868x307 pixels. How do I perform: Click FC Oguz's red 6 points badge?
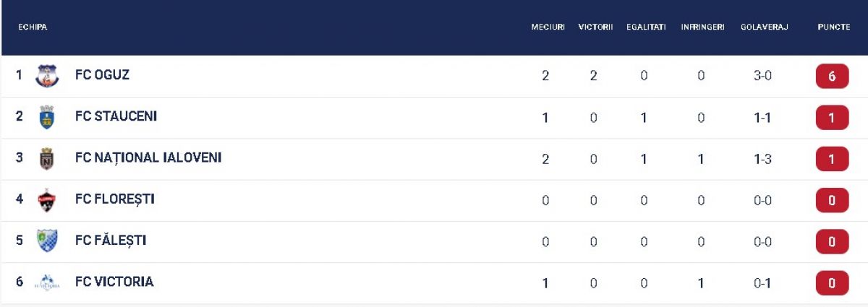(x=832, y=76)
